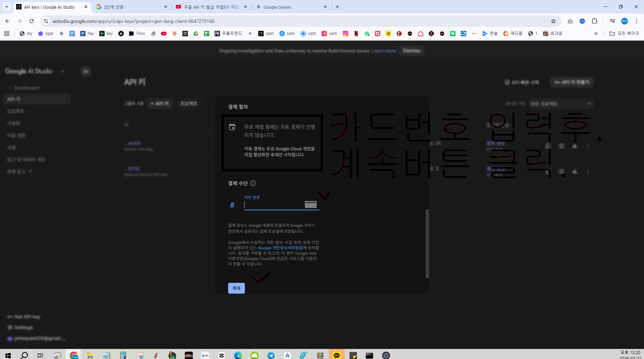Open KakaoTalk from the taskbar
The height and width of the screenshot is (359, 644).
click(x=337, y=355)
